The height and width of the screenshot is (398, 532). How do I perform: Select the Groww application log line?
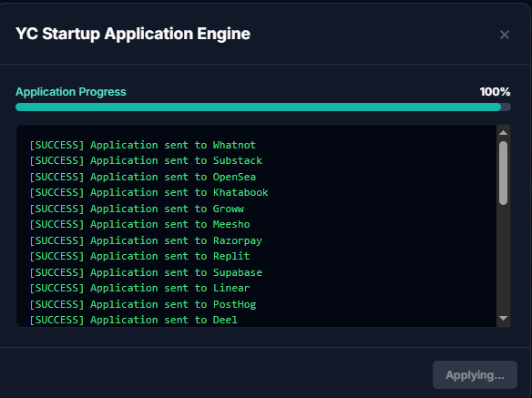pyautogui.click(x=137, y=209)
